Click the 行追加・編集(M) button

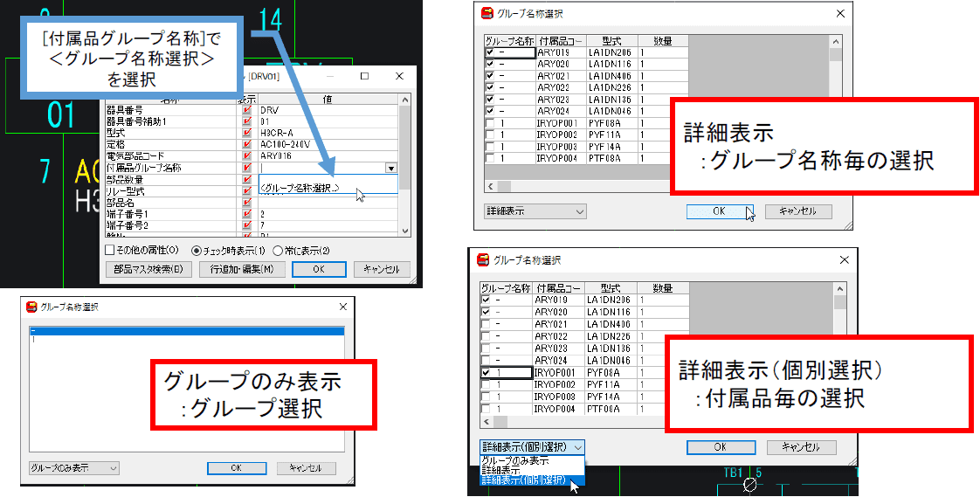(x=242, y=269)
